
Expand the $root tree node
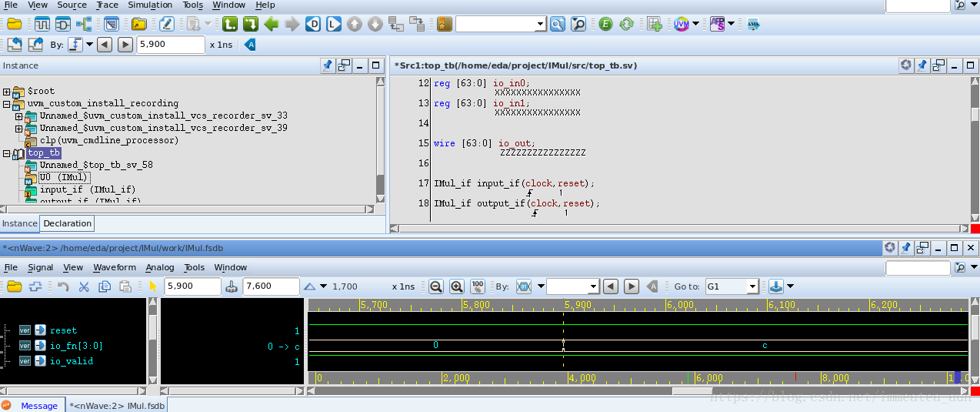[7, 92]
